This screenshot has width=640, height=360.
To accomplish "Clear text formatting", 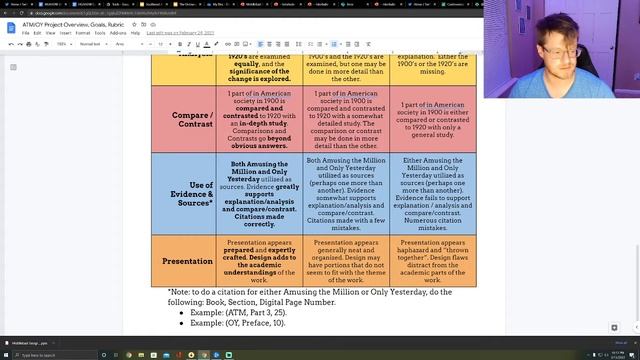I will [368, 44].
